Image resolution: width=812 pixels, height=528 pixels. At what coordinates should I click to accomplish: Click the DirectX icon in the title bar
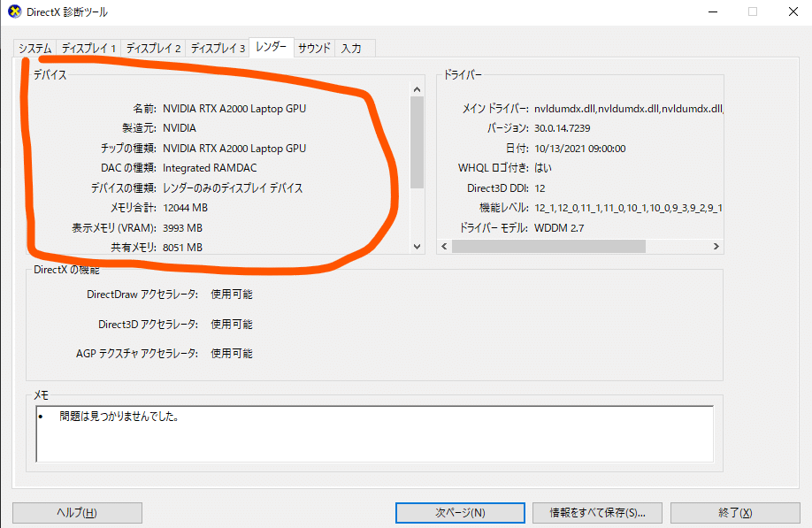(x=15, y=11)
